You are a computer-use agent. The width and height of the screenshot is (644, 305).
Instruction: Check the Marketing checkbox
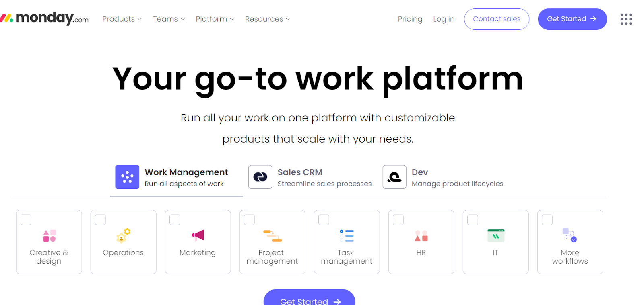[175, 220]
